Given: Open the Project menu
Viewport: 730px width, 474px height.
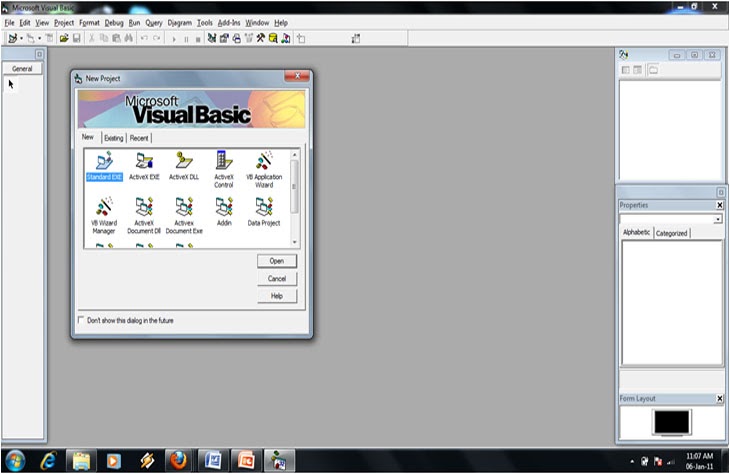Looking at the screenshot, I should (x=64, y=22).
